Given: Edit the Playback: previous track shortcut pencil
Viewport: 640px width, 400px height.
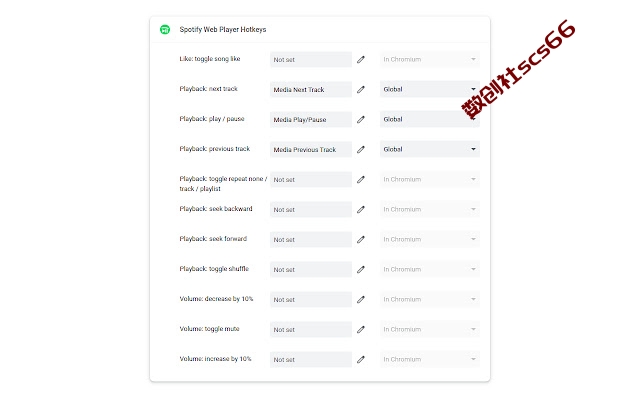Looking at the screenshot, I should click(361, 149).
